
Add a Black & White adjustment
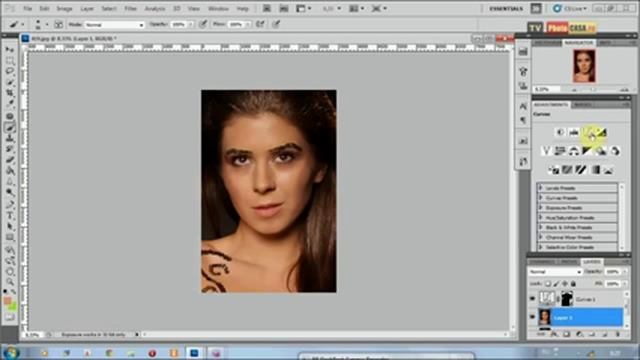click(587, 151)
